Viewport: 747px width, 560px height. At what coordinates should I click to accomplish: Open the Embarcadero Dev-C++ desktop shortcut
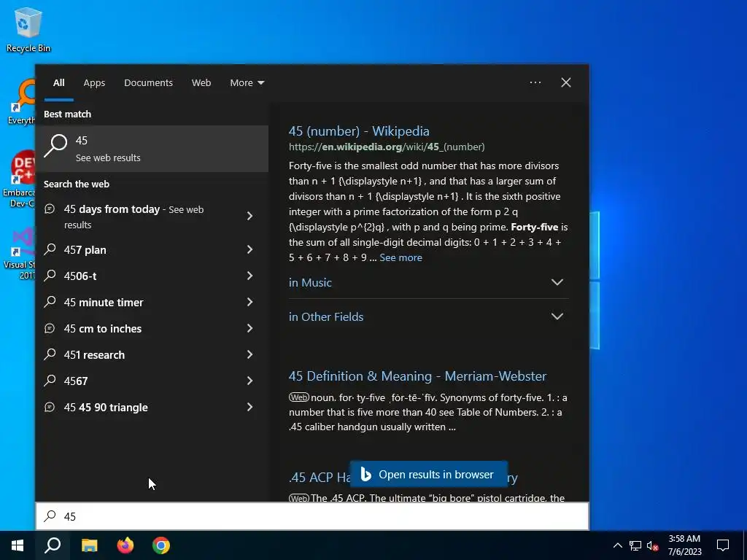click(x=20, y=179)
